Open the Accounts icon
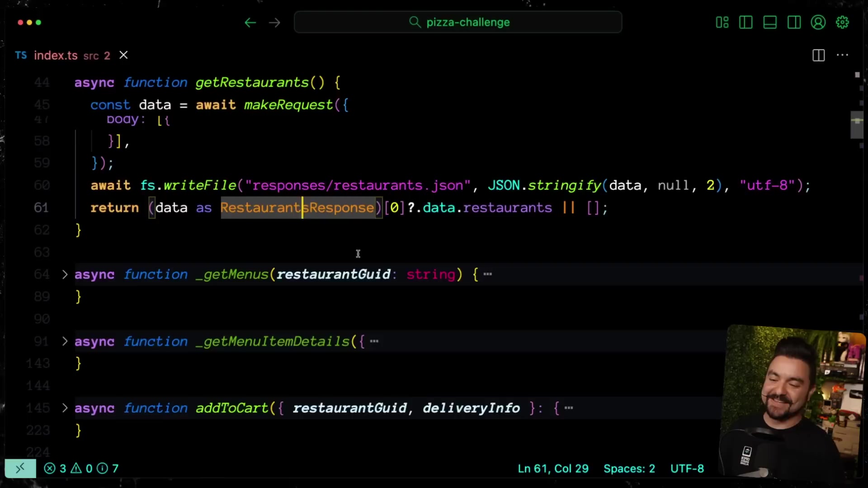The height and width of the screenshot is (488, 868). tap(818, 22)
